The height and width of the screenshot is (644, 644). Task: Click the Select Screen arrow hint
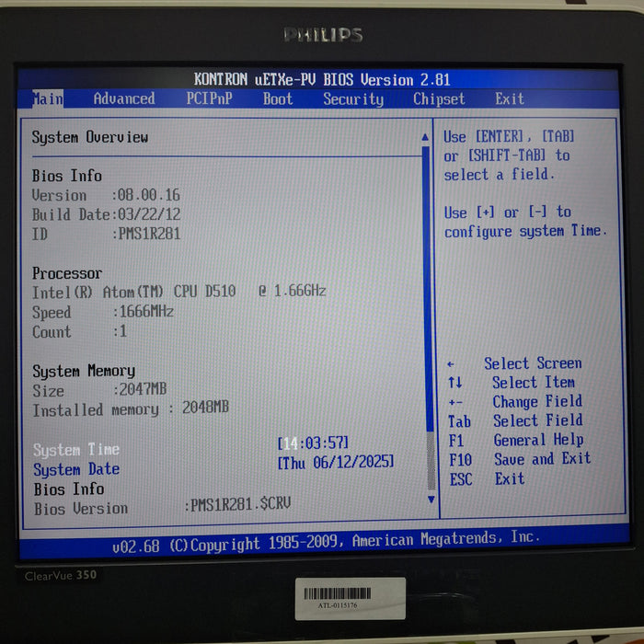tap(514, 363)
